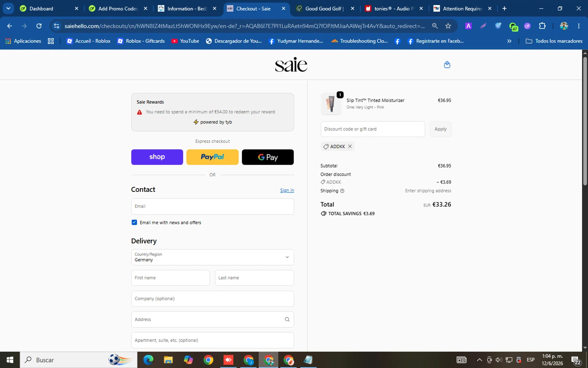
Task: Open Windows Start menu
Action: (10, 360)
